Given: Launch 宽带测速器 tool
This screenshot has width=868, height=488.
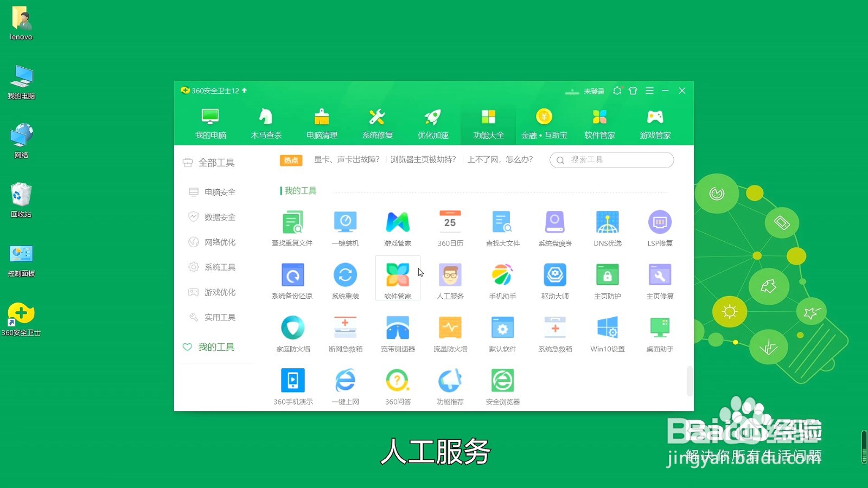Looking at the screenshot, I should [x=398, y=334].
